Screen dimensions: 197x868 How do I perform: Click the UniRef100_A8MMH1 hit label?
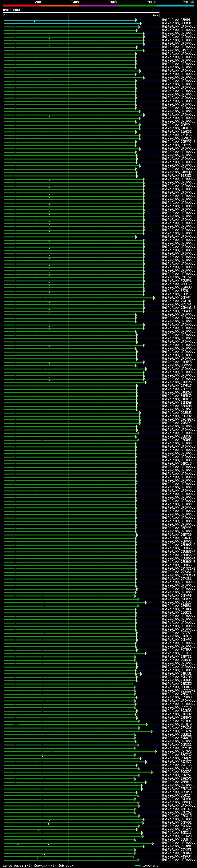177,23
